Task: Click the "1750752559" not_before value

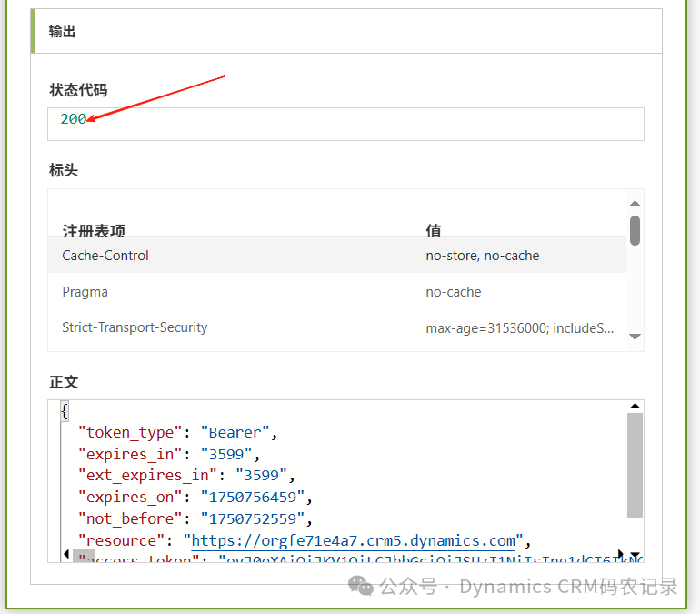Action: point(253,518)
